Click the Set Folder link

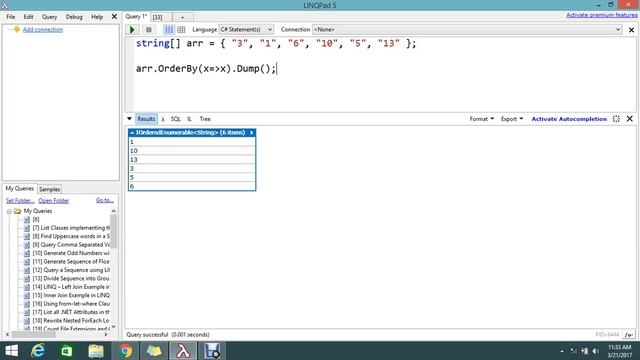click(x=20, y=200)
